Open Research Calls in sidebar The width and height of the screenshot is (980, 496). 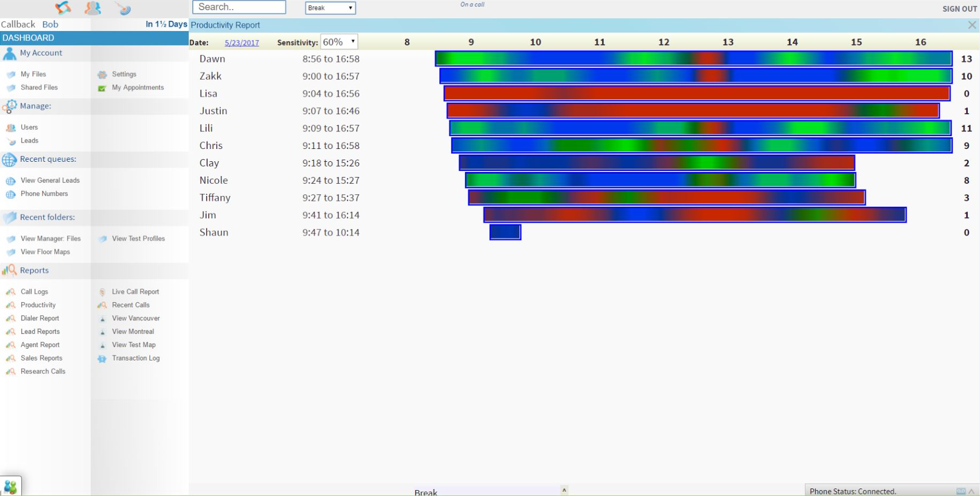coord(43,371)
